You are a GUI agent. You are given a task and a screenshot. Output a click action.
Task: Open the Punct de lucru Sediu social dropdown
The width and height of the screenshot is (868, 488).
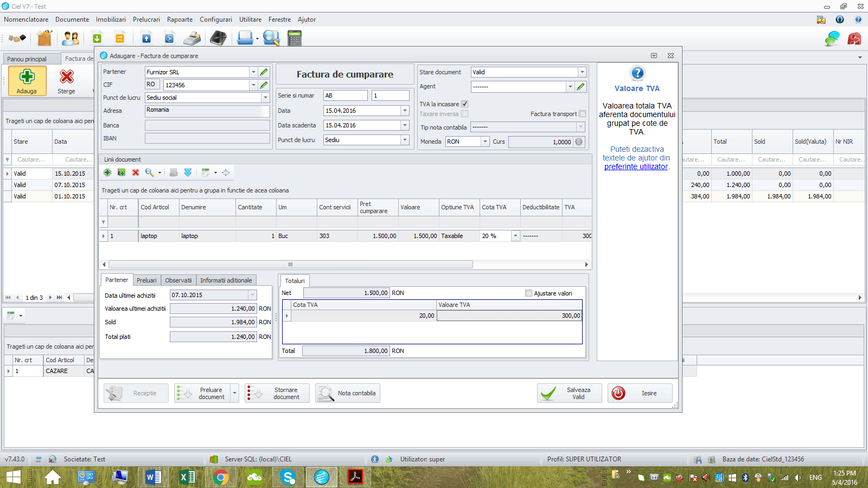(265, 98)
